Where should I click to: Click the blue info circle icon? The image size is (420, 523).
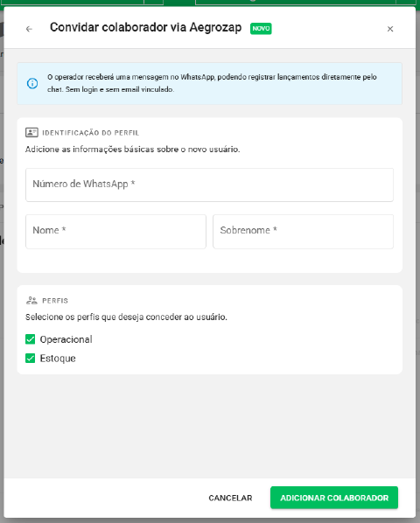pyautogui.click(x=32, y=83)
